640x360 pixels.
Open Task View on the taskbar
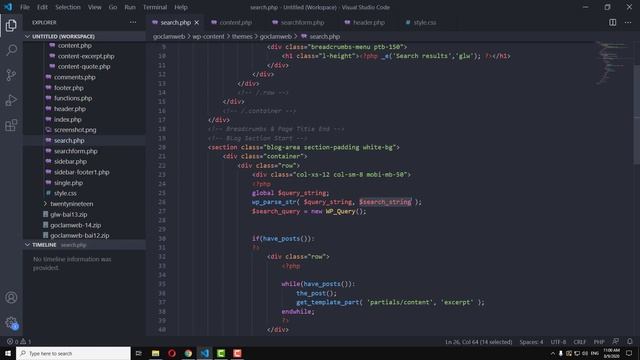[138, 353]
